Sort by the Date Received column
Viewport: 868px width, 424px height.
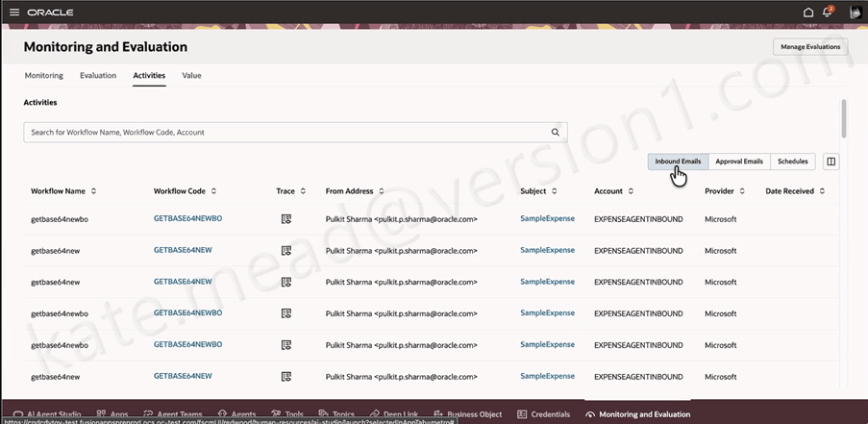click(822, 191)
